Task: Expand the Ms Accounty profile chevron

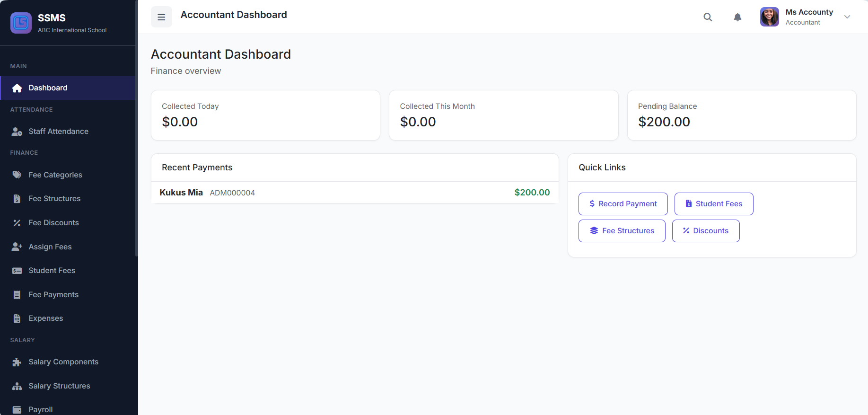Action: tap(847, 17)
